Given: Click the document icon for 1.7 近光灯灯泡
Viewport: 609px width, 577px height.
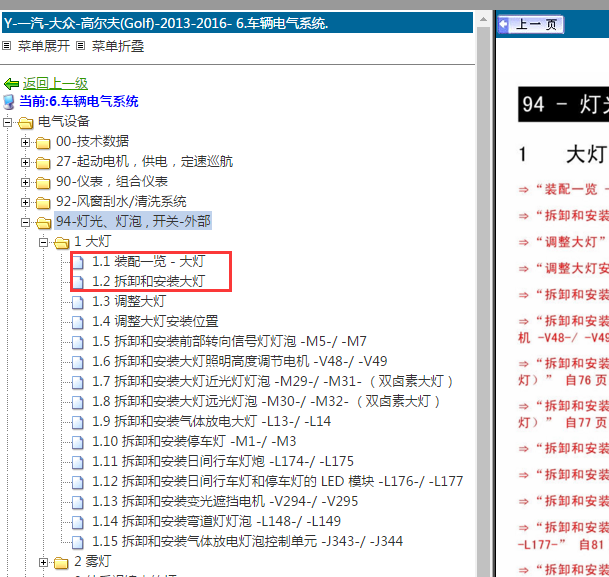Looking at the screenshot, I should (x=78, y=382).
